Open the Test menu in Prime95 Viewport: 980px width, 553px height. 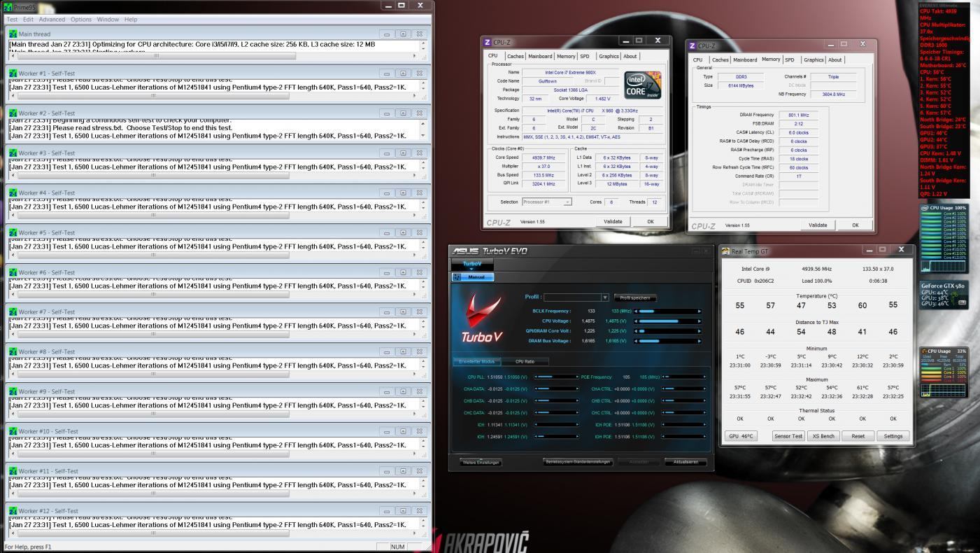click(12, 19)
